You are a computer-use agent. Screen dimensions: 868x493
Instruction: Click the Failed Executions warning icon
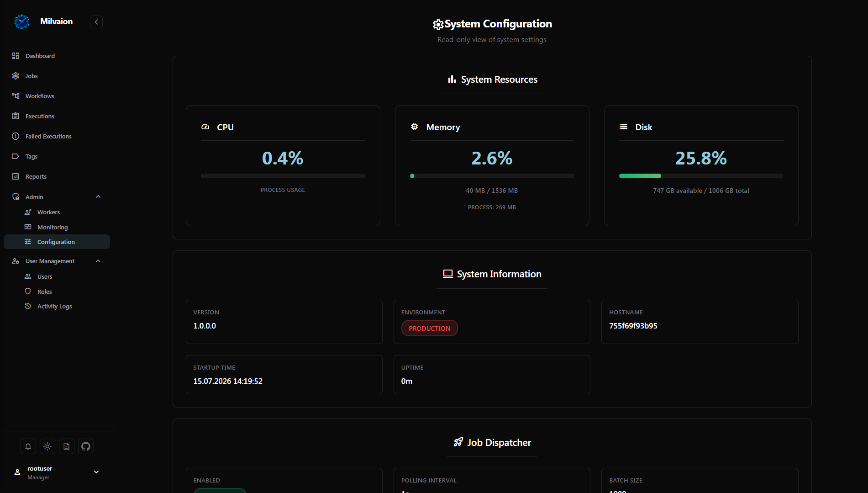pyautogui.click(x=16, y=136)
